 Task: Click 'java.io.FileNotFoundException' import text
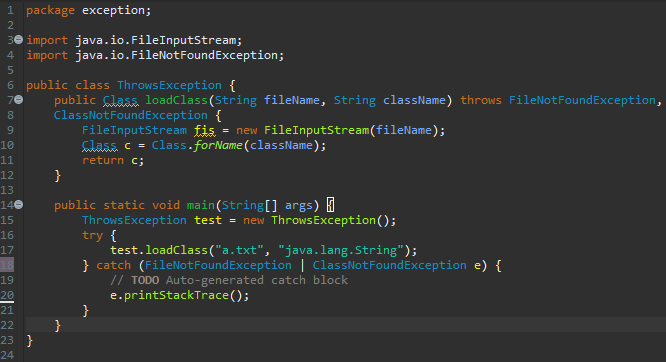(x=177, y=55)
